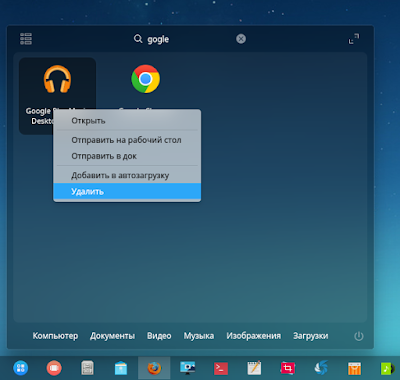
Task: Open the screenshot crop tool dock icon
Action: [287, 368]
